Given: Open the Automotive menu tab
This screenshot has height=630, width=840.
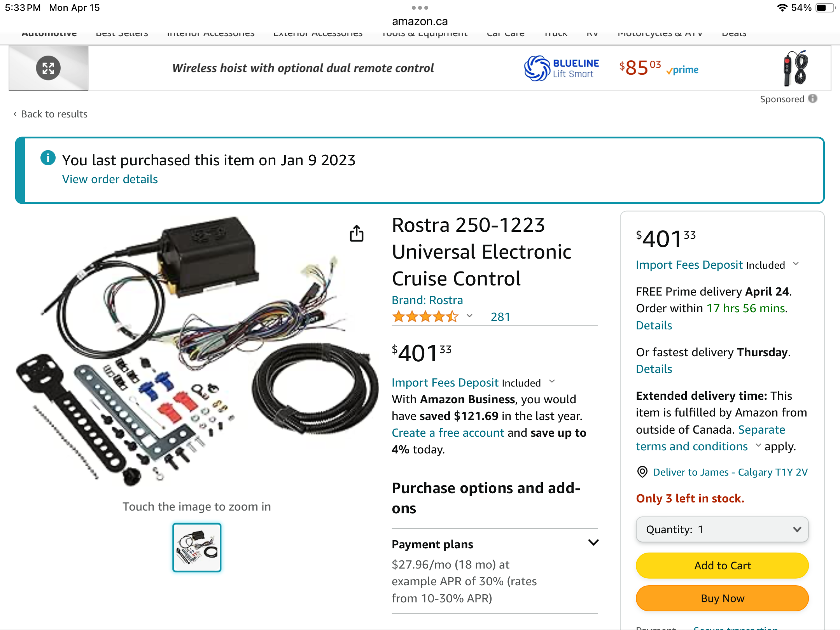Looking at the screenshot, I should 49,34.
